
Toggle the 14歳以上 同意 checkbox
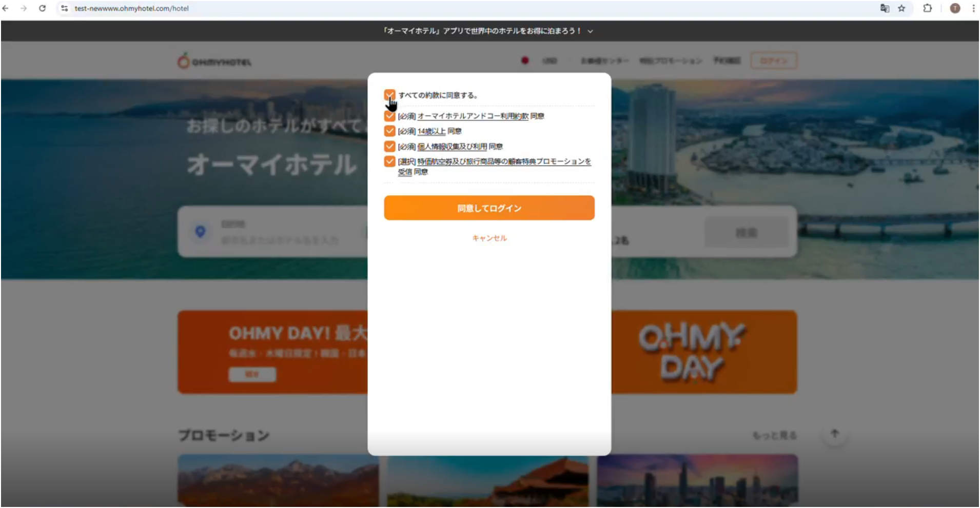(x=389, y=131)
